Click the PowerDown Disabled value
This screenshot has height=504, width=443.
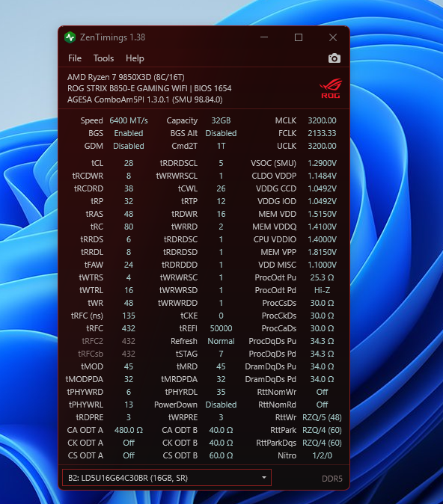click(x=221, y=405)
